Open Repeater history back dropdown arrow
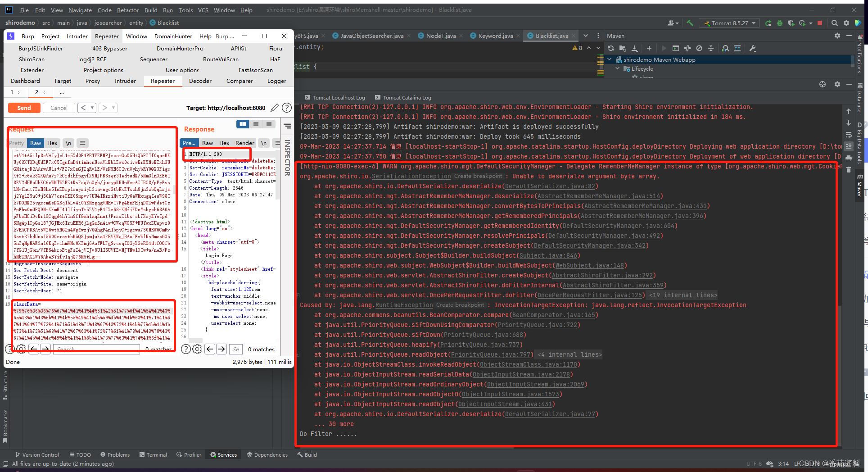 click(92, 108)
